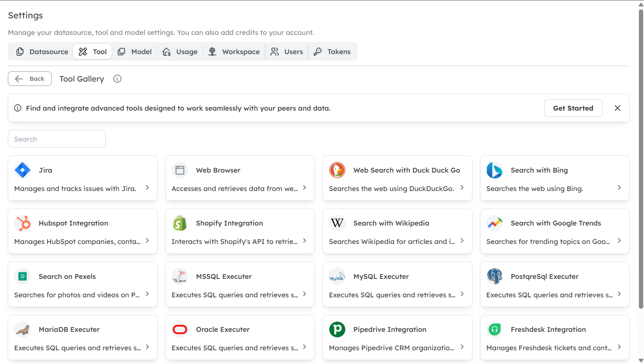Image resolution: width=644 pixels, height=364 pixels.
Task: Select the Hubspot Integration icon
Action: pos(22,223)
